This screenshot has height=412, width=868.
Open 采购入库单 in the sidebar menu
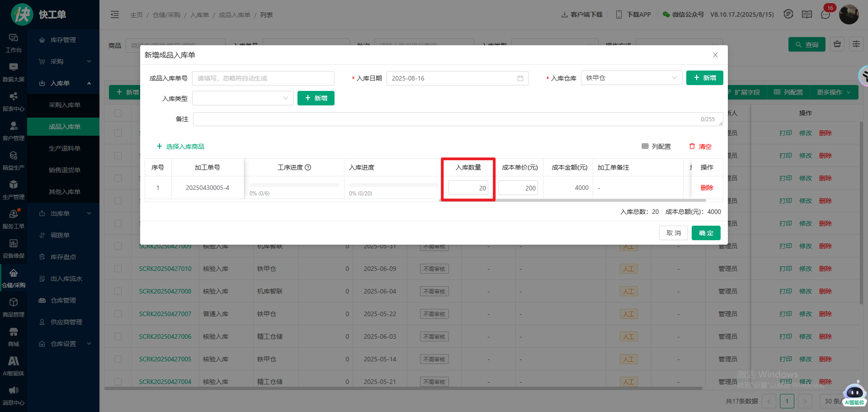point(64,105)
